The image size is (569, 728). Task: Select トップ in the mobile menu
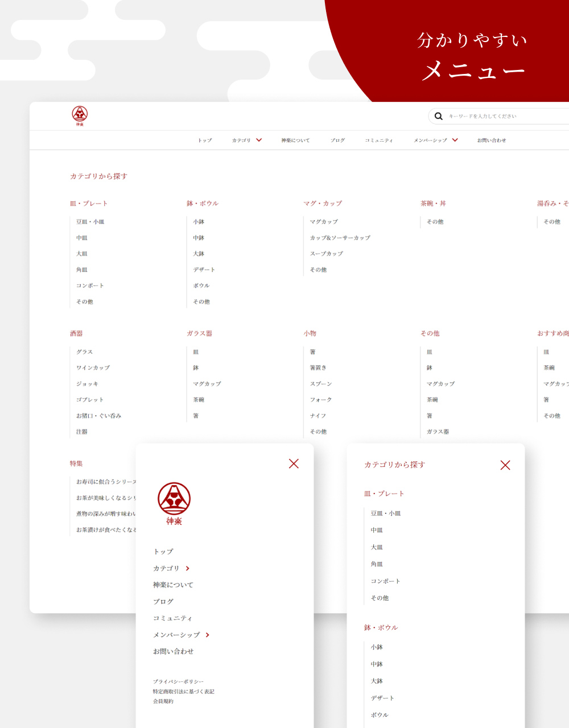coord(163,552)
